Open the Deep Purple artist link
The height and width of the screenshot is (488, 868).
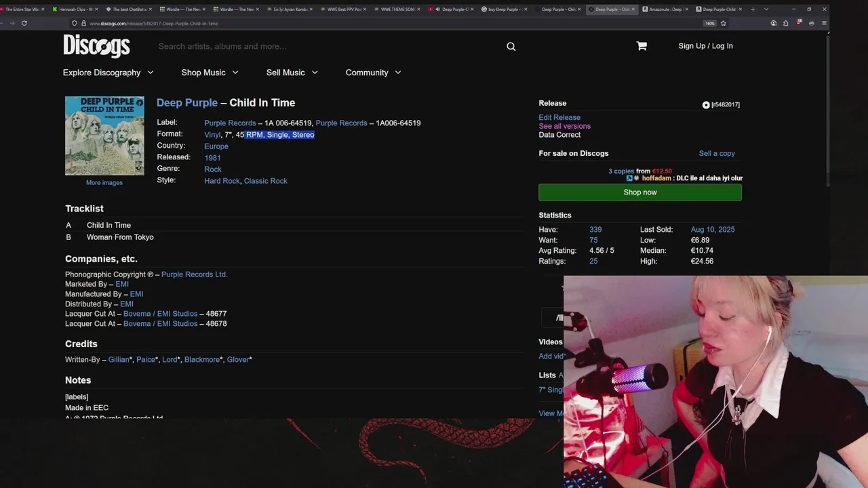click(187, 103)
